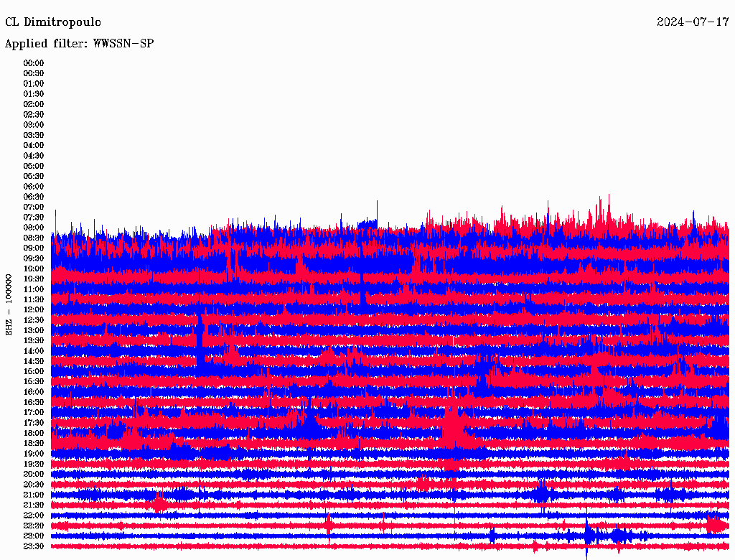The width and height of the screenshot is (735, 560).
Task: Select the 05:00 time label
Action: (34, 166)
